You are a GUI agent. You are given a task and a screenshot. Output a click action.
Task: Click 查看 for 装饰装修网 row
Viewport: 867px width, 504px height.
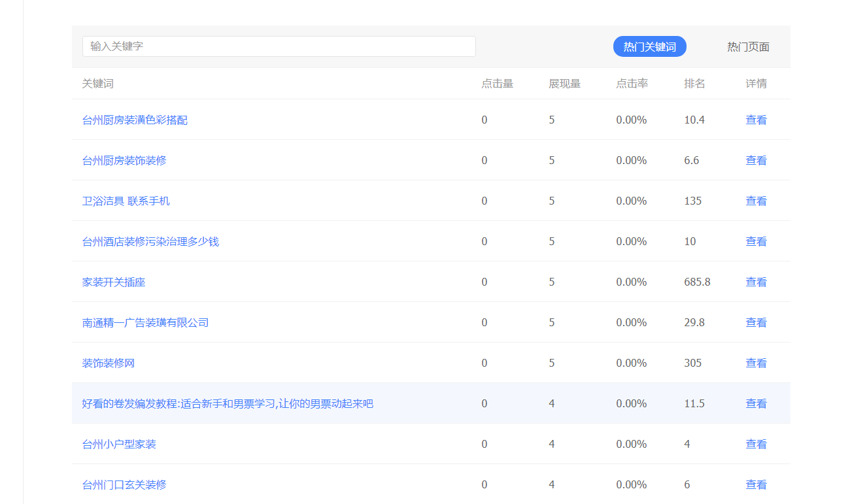756,363
